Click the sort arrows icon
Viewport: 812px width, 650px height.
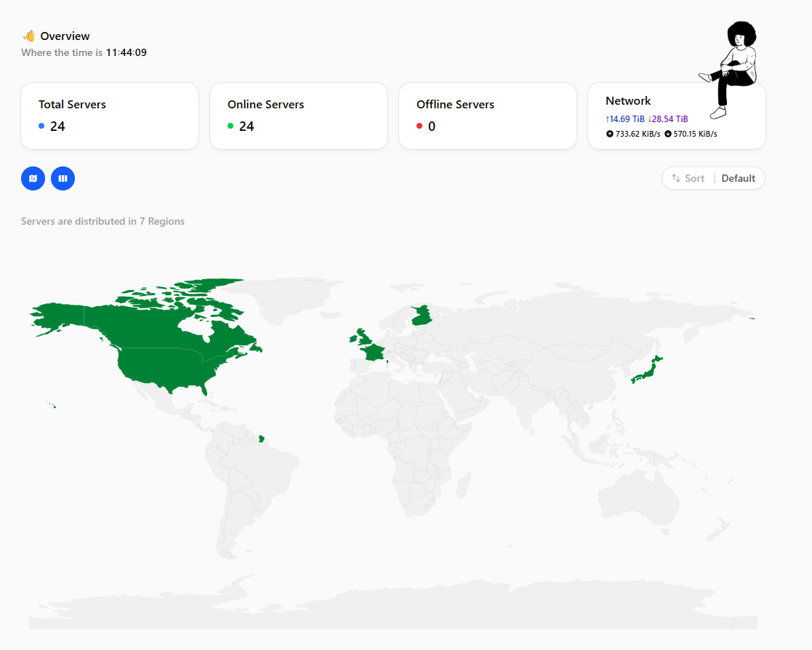(x=676, y=178)
